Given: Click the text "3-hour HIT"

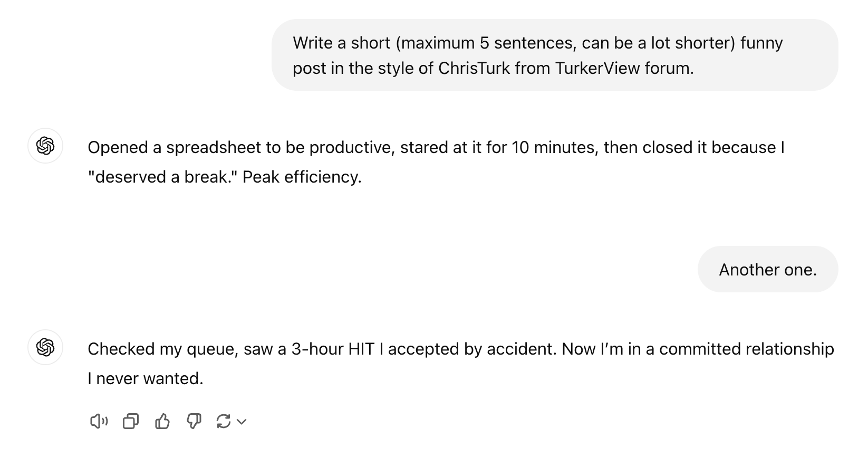Looking at the screenshot, I should (x=333, y=349).
